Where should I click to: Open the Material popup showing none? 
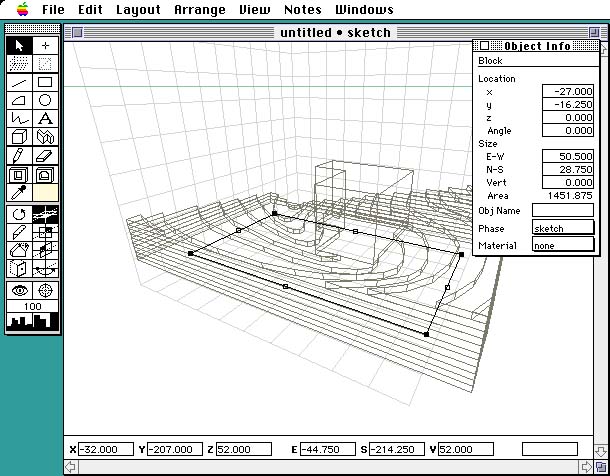tap(563, 246)
